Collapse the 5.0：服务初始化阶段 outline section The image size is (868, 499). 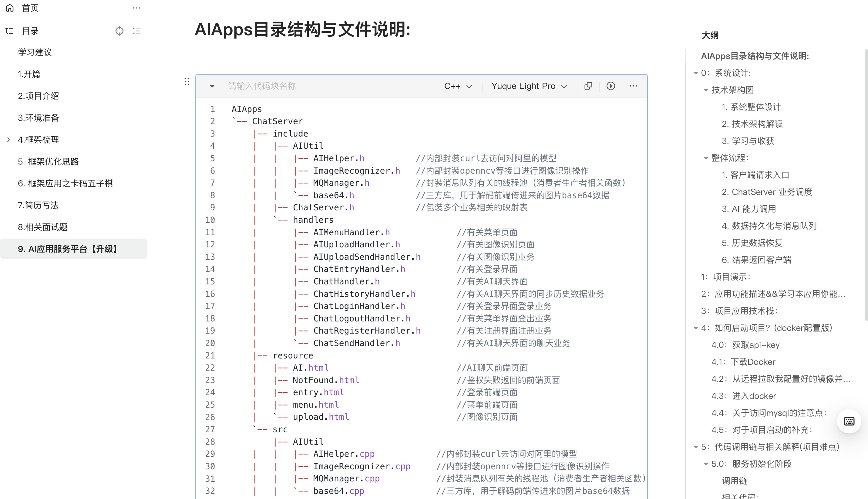[706, 464]
